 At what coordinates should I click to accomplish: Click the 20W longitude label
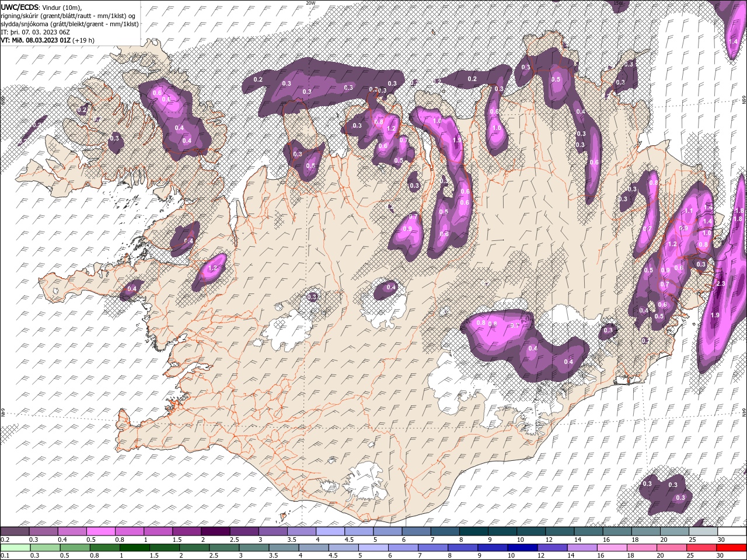point(311,3)
